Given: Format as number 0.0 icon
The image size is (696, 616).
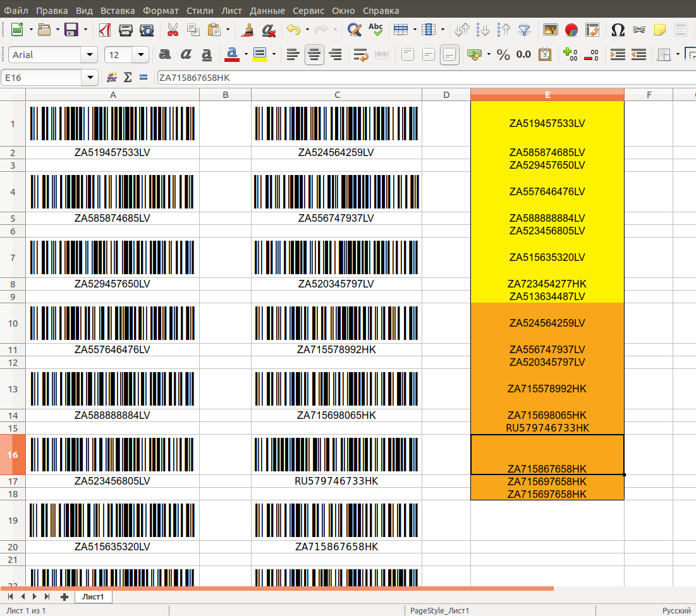Looking at the screenshot, I should (524, 54).
